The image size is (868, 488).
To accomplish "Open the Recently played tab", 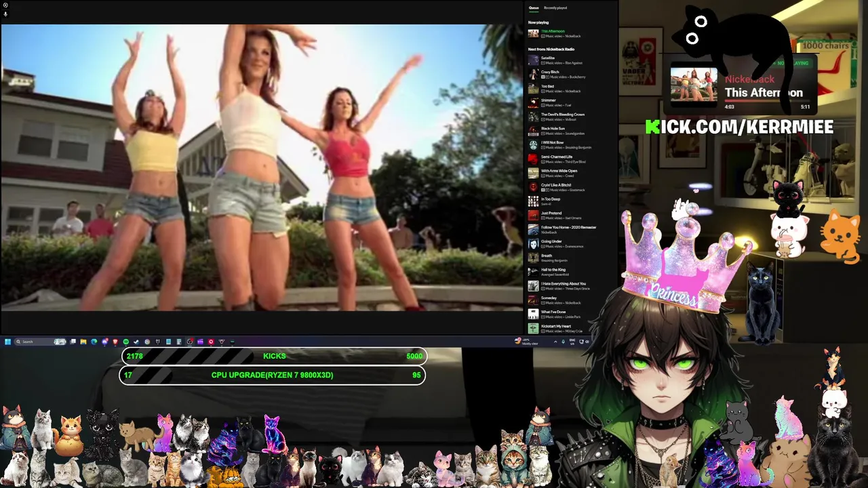I will pos(555,8).
